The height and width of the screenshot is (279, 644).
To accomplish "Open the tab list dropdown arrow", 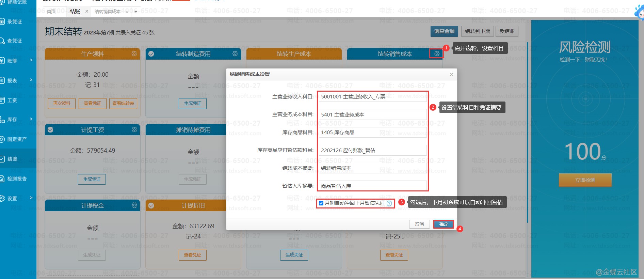I will [136, 12].
